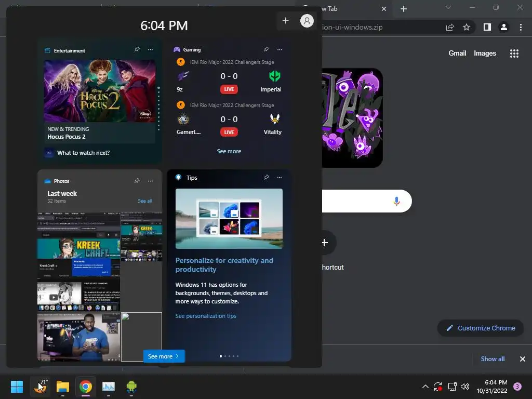Open the Android app taskbar icon
This screenshot has width=532, height=399.
point(131,387)
